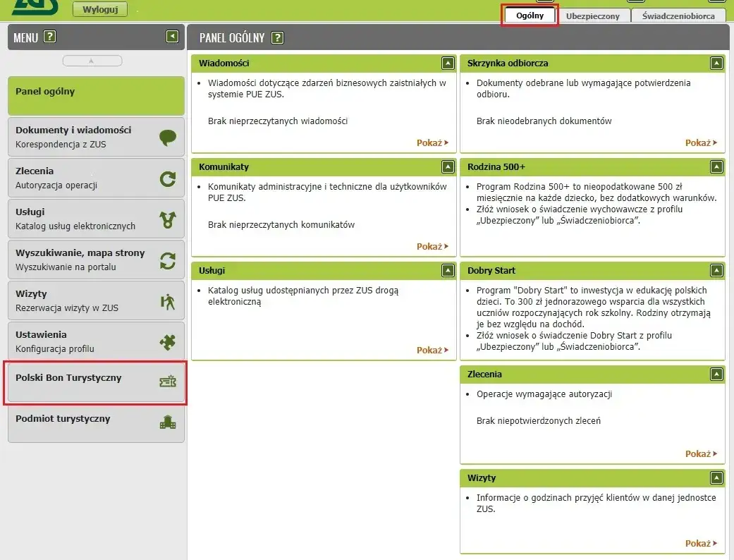734x560 pixels.
Task: Collapse the left MENU panel
Action: point(172,37)
